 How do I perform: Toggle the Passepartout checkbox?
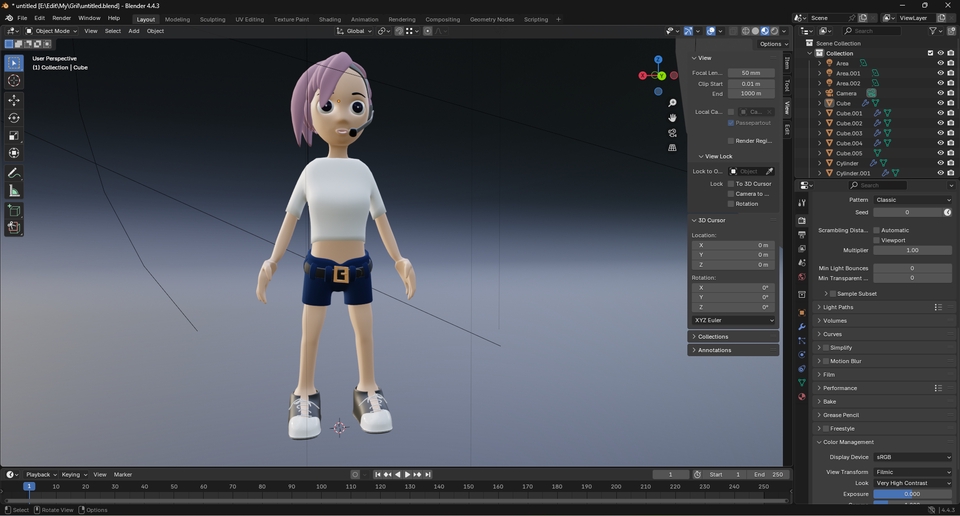(x=731, y=123)
